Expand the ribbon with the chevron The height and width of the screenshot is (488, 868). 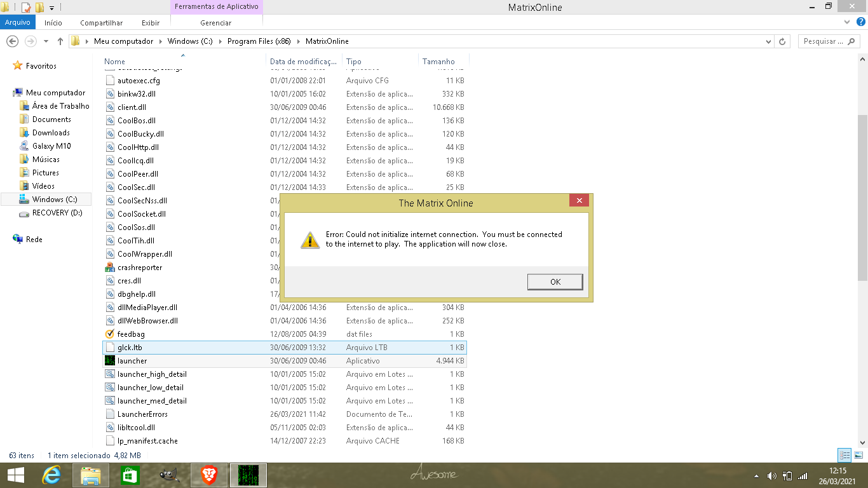(847, 22)
